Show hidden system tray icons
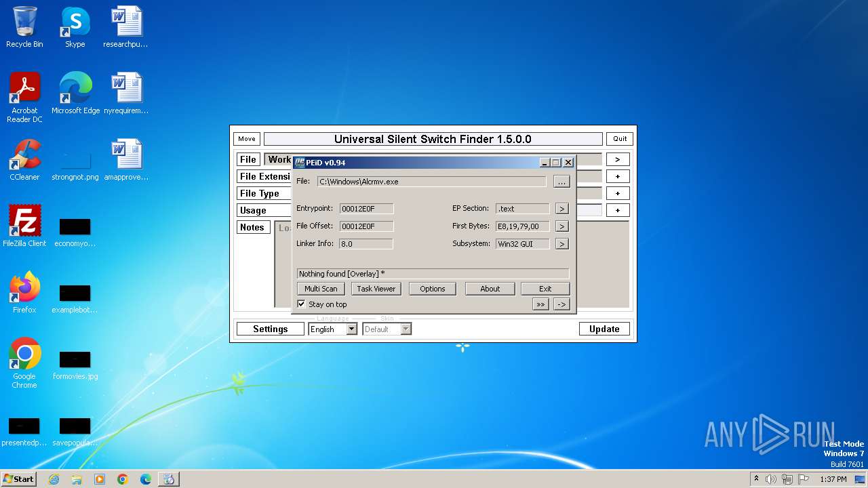The height and width of the screenshot is (488, 868). 756,479
